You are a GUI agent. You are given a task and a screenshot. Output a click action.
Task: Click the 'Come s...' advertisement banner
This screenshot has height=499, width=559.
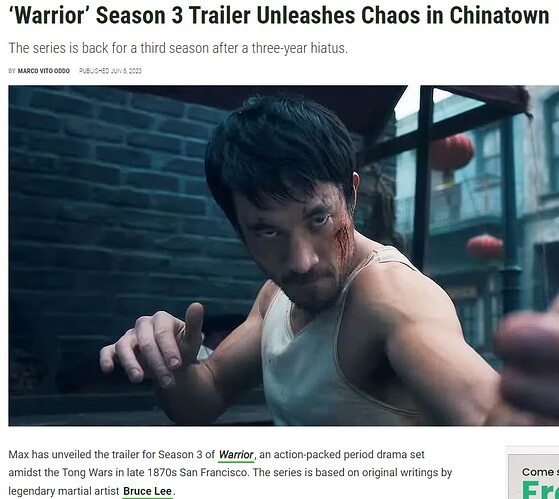(534, 474)
